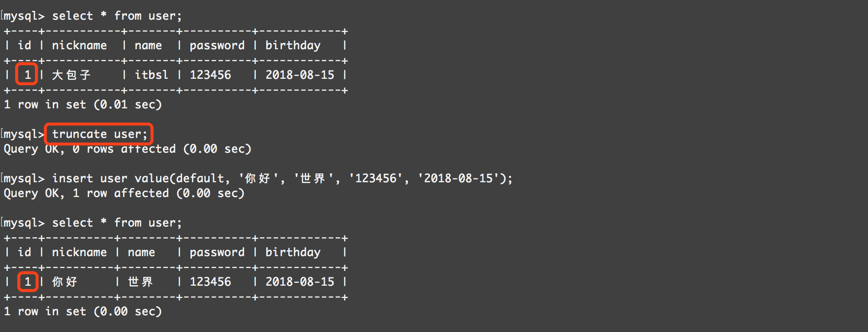The height and width of the screenshot is (332, 868).
Task: Click the birthday column header in the last table
Action: (x=293, y=252)
